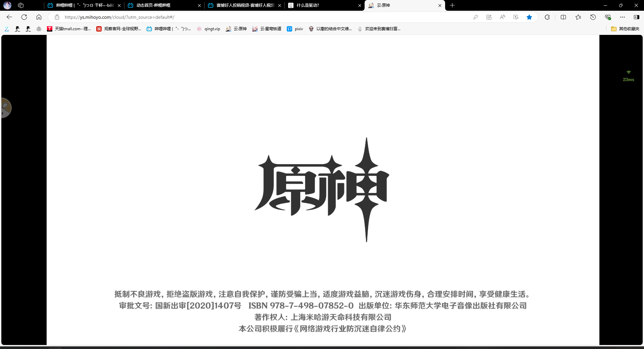Expand the 其他收藏夹 bookmarks folder
This screenshot has height=349, width=644.
pyautogui.click(x=625, y=29)
